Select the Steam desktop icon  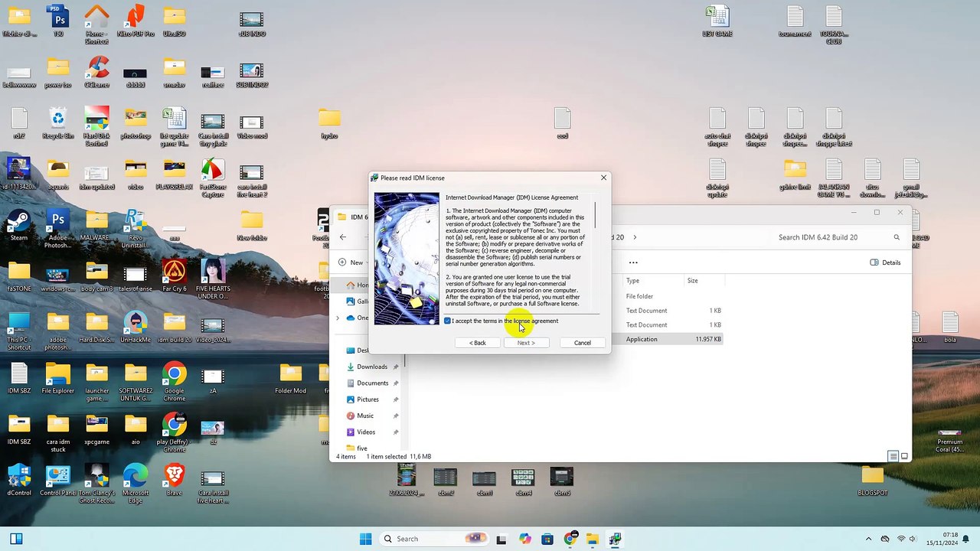(x=19, y=225)
